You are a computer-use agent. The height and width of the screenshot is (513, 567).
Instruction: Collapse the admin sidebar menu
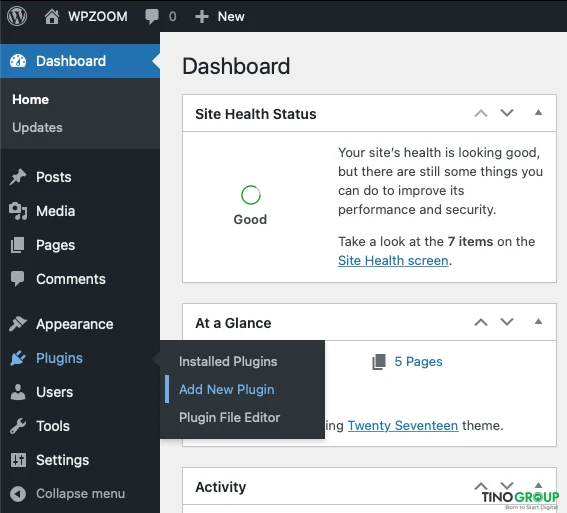click(x=68, y=493)
